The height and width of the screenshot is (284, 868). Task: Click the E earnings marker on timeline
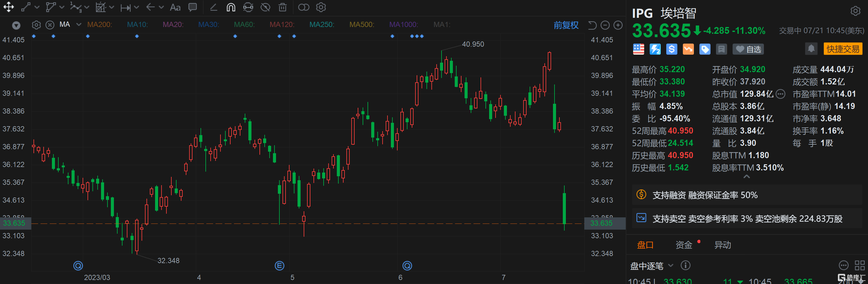[279, 266]
